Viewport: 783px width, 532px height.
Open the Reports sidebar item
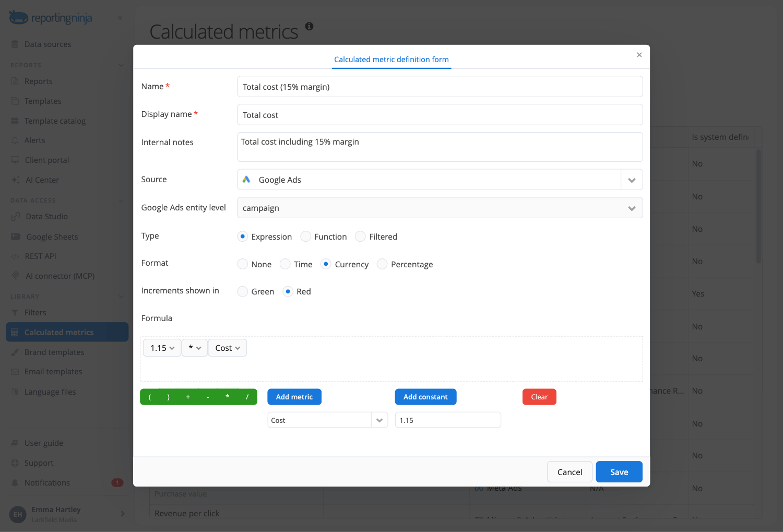click(38, 81)
